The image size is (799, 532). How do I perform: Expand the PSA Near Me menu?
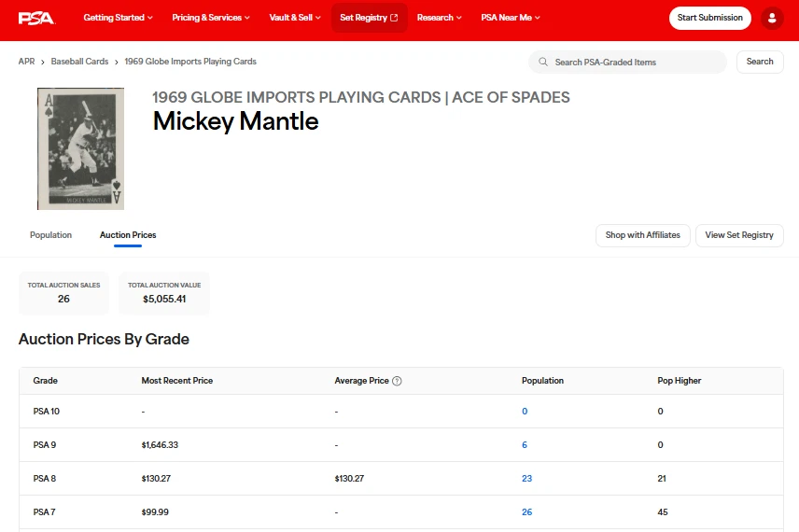pos(511,18)
